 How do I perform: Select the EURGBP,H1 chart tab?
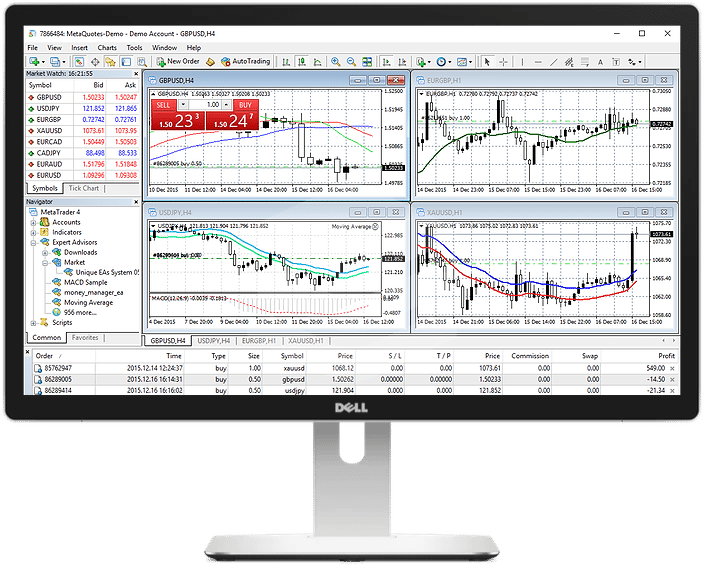coord(259,341)
